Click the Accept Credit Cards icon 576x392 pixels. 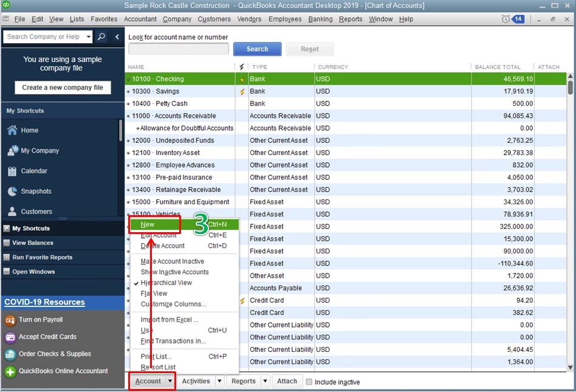[10, 337]
